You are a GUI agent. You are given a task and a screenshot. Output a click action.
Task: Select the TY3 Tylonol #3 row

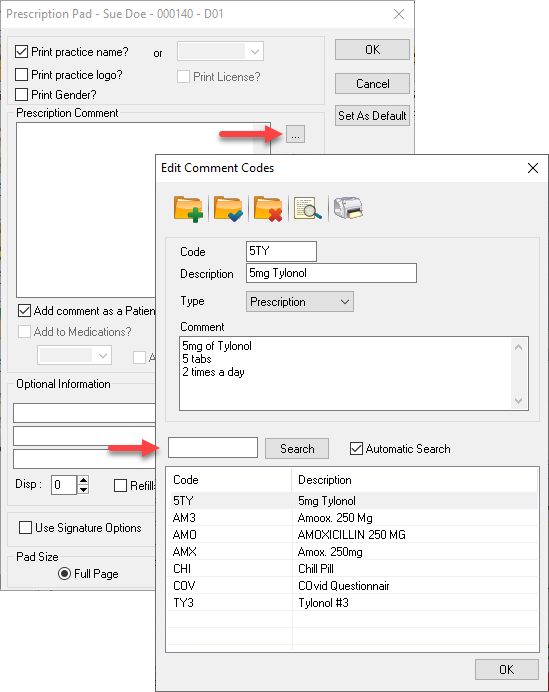(x=353, y=603)
